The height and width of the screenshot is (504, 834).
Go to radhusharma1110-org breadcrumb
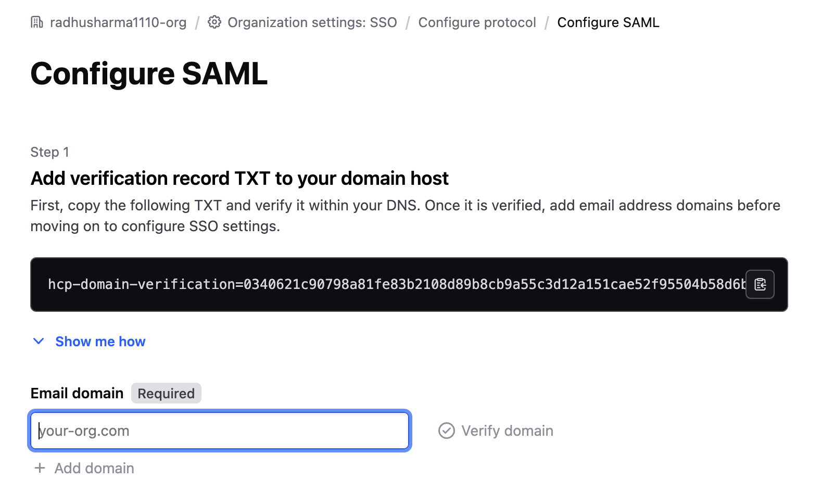coord(118,22)
